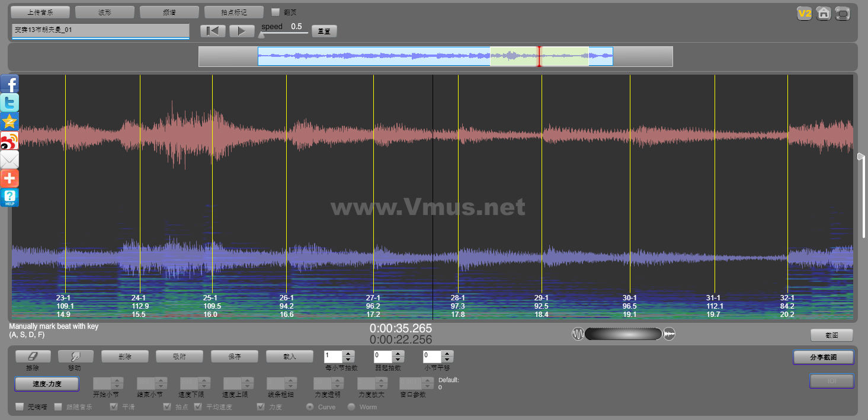Increase the 速度下限 tempo lower limit stepper

click(x=204, y=380)
